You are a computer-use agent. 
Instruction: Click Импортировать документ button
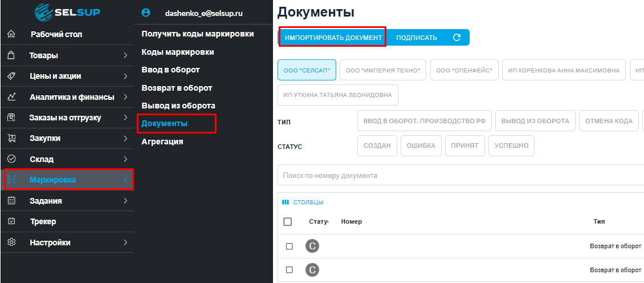pyautogui.click(x=333, y=38)
